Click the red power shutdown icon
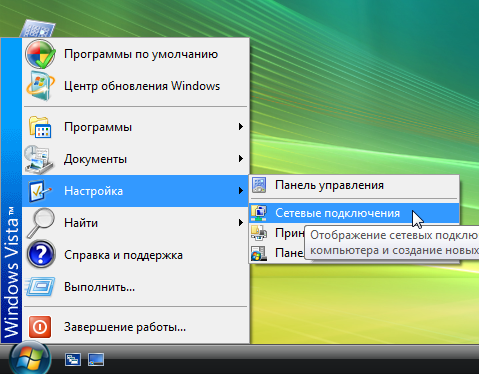The height and width of the screenshot is (374, 479). 40,327
